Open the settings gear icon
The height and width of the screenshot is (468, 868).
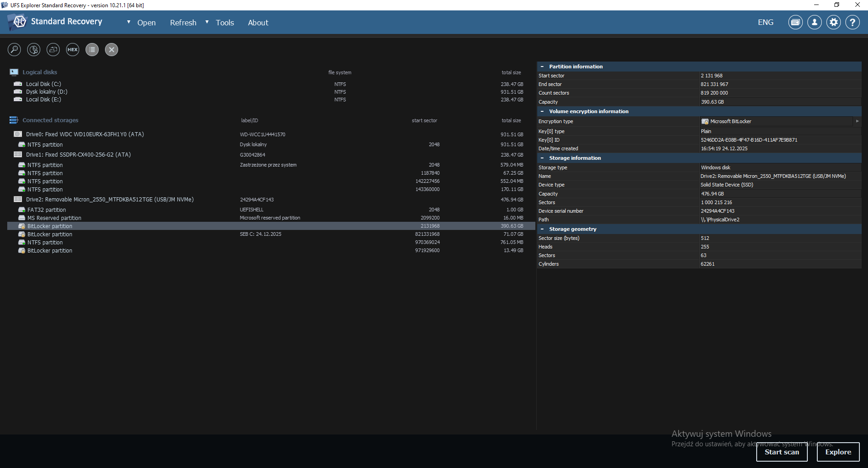point(834,22)
